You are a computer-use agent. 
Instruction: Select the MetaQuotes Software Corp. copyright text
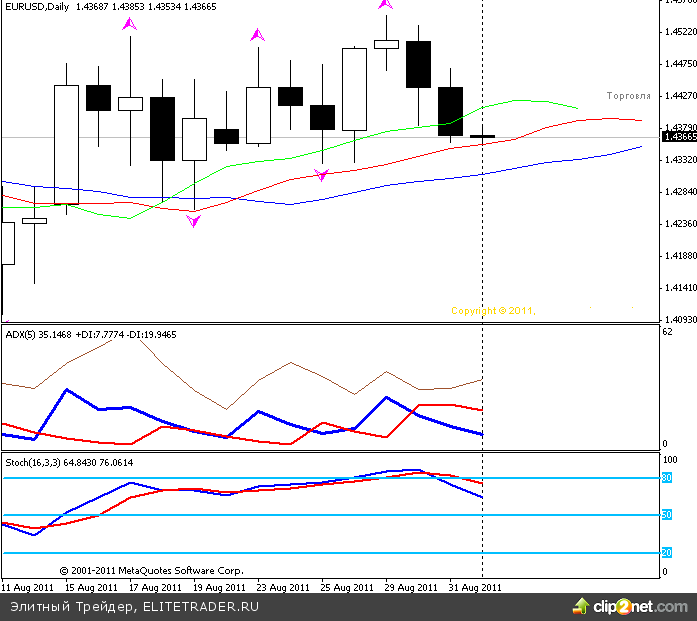coord(151,571)
